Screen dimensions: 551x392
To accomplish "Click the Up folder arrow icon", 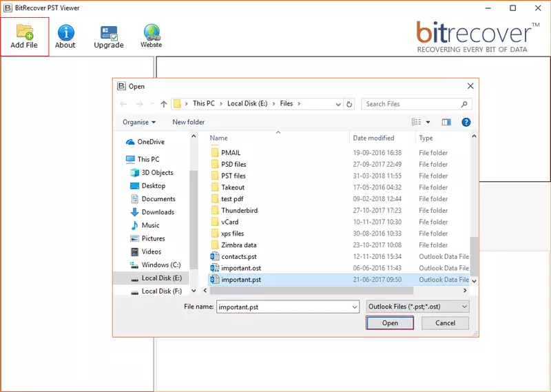I will (163, 104).
